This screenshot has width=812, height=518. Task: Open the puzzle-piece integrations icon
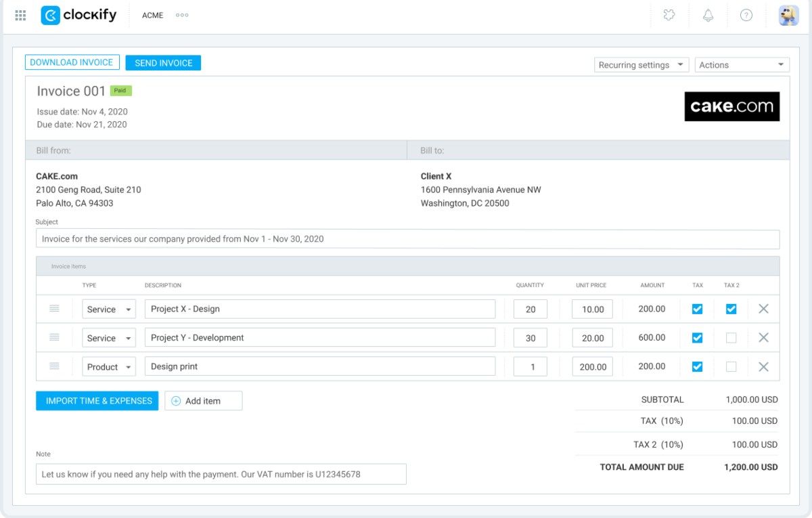click(x=669, y=15)
